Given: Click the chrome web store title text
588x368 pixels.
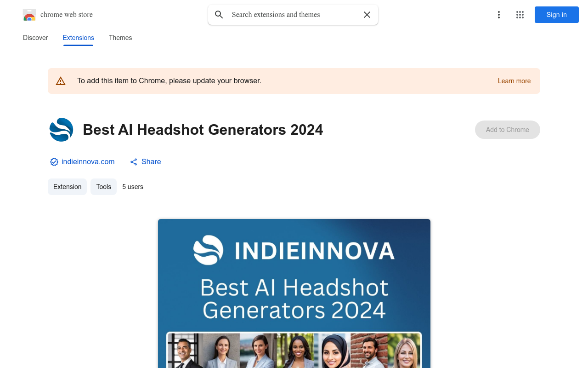Looking at the screenshot, I should (x=67, y=15).
